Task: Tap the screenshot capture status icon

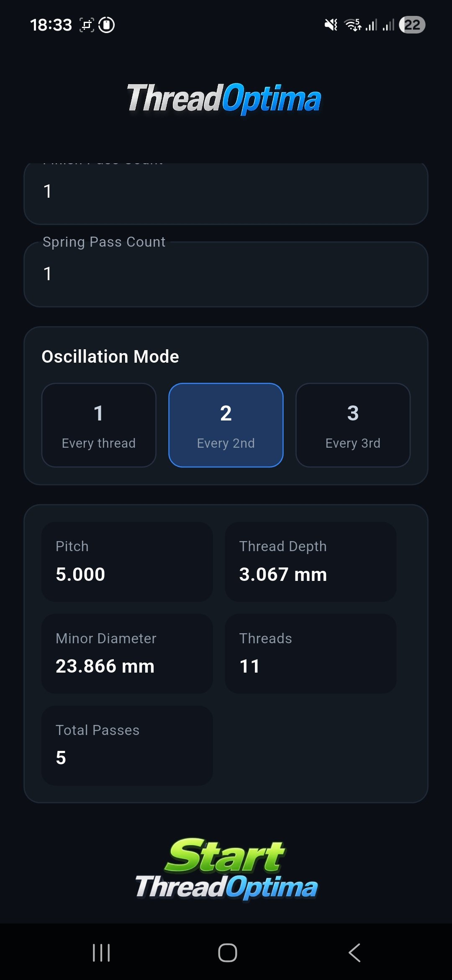Action: [87, 25]
